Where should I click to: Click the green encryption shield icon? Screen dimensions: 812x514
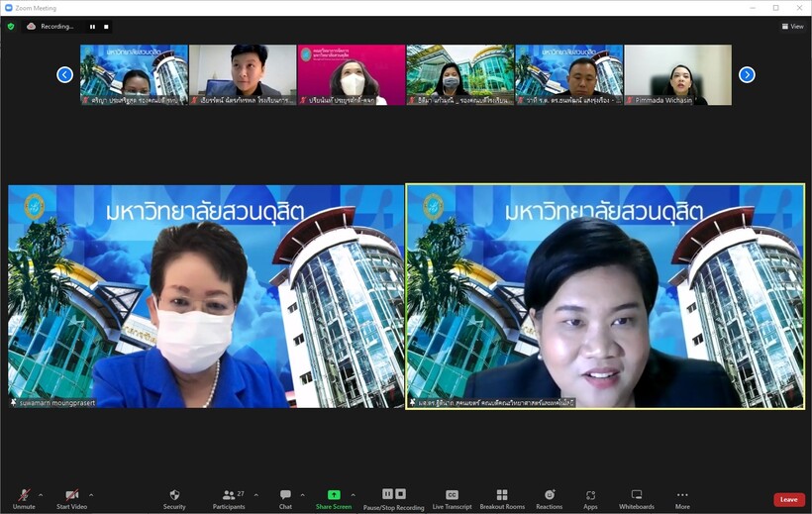[x=11, y=26]
